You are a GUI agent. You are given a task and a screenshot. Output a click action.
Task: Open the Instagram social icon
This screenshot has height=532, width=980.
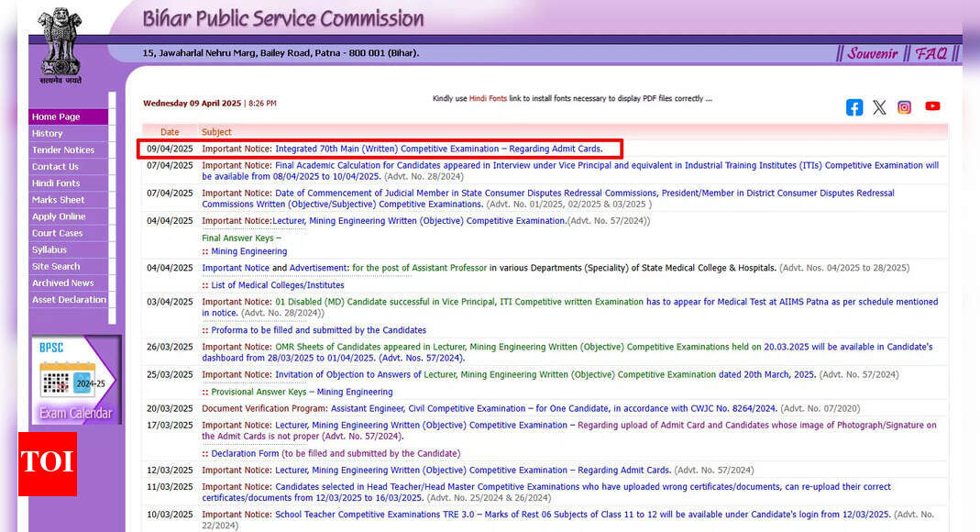(905, 107)
